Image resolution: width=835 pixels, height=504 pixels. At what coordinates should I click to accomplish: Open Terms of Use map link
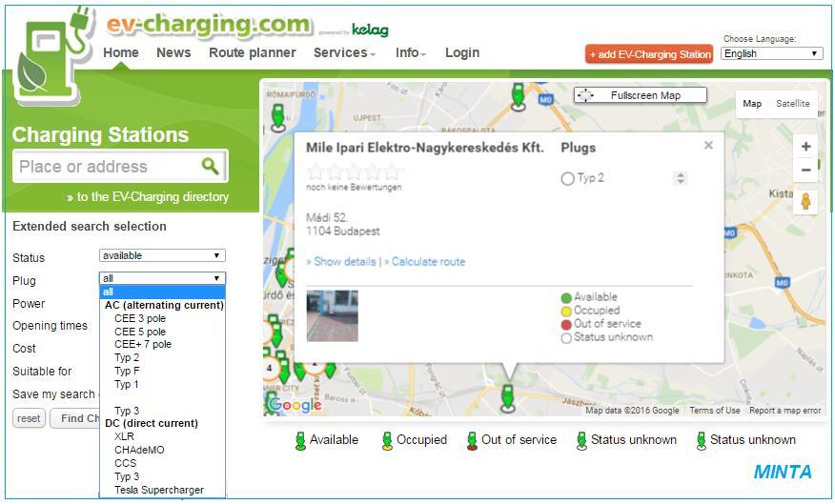pos(715,411)
